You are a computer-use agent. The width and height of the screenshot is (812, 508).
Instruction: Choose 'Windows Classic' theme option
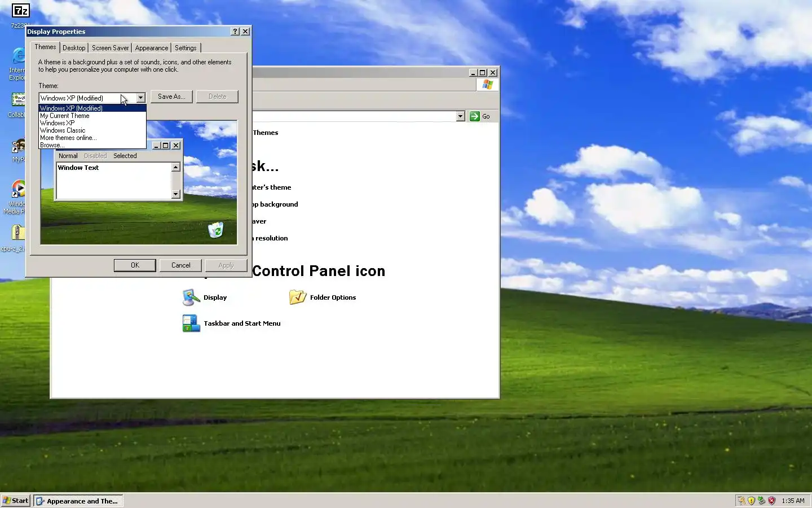pos(92,130)
